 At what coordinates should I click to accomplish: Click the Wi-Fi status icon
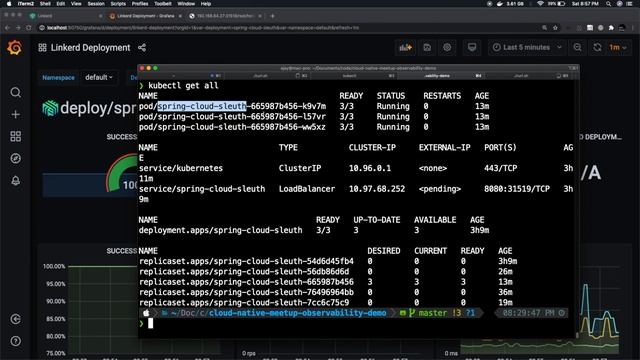pyautogui.click(x=540, y=4)
